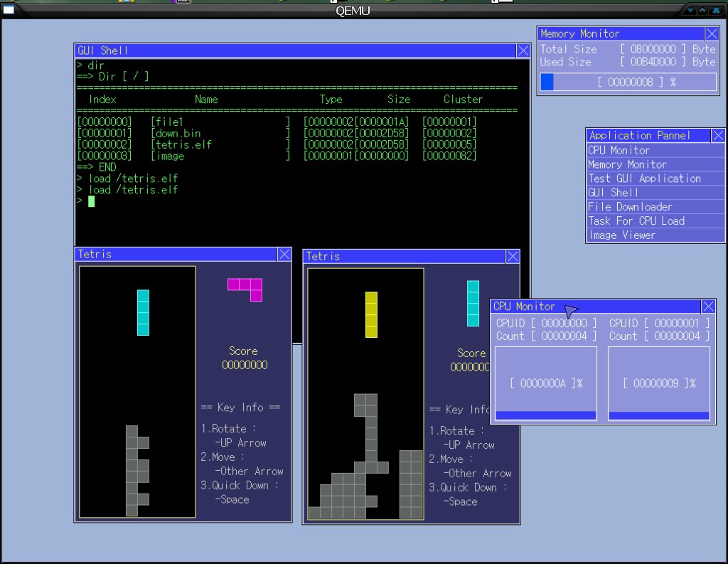Click 'Rotate' key hint in right Tetris
The height and width of the screenshot is (564, 728).
tap(457, 431)
